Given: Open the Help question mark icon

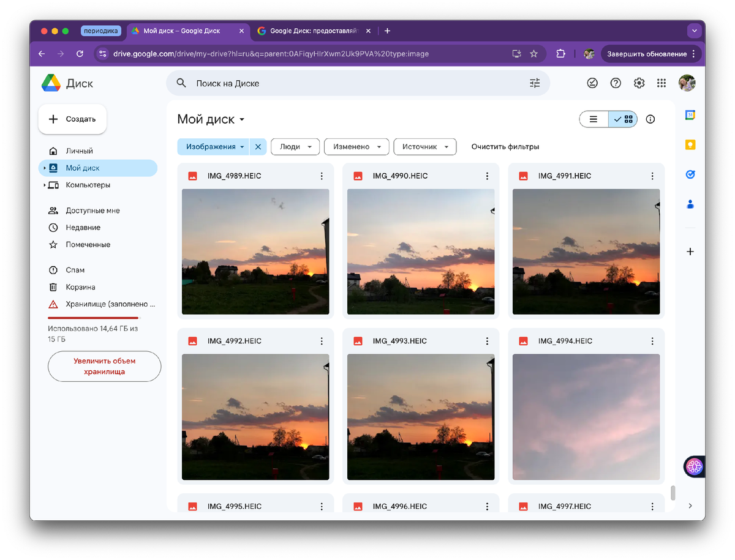Looking at the screenshot, I should tap(616, 83).
